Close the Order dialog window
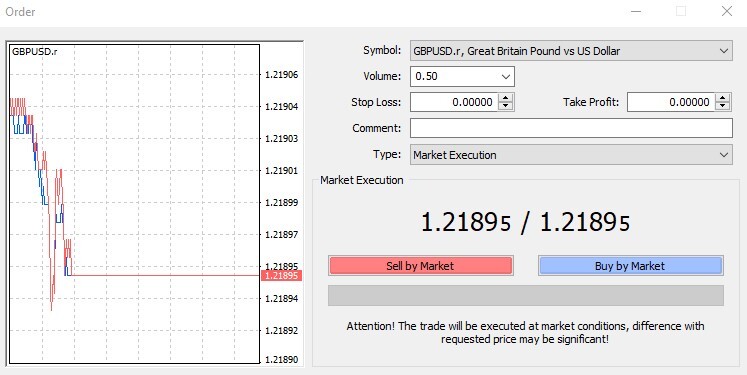This screenshot has height=375, width=747. point(727,11)
